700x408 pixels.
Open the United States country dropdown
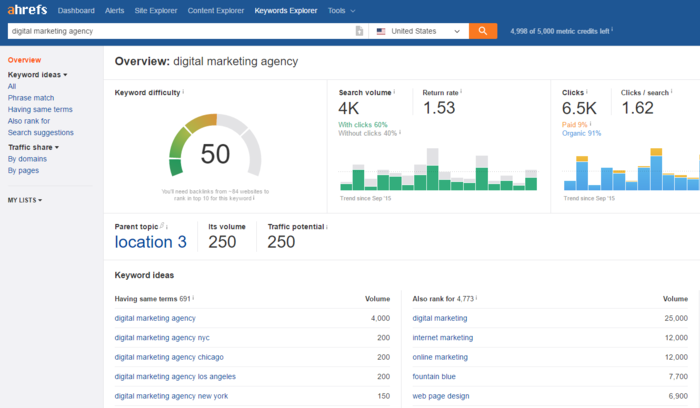(x=418, y=31)
